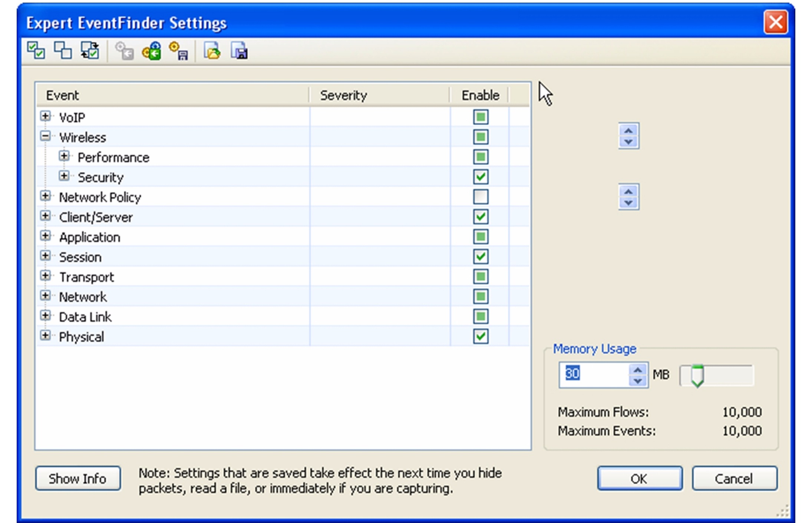This screenshot has height=523, width=812.
Task: Expand the VoIP event tree
Action: click(45, 116)
